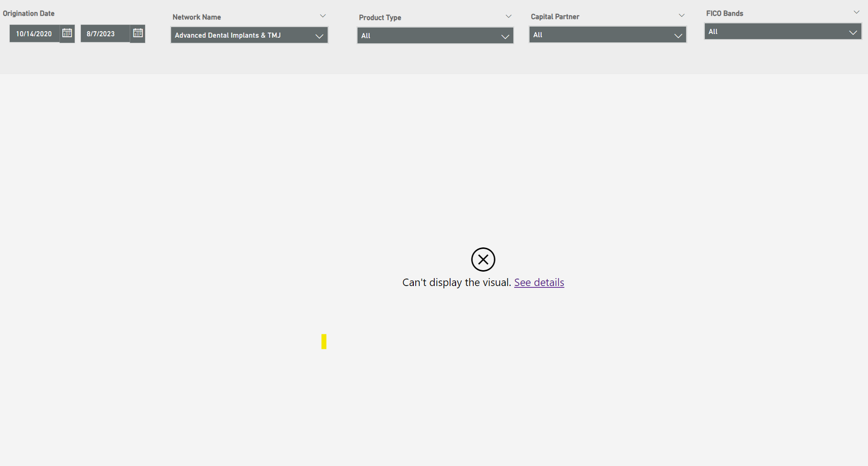This screenshot has height=466, width=868.
Task: Collapse the FICO Bands slicer header chevron
Action: 856,13
